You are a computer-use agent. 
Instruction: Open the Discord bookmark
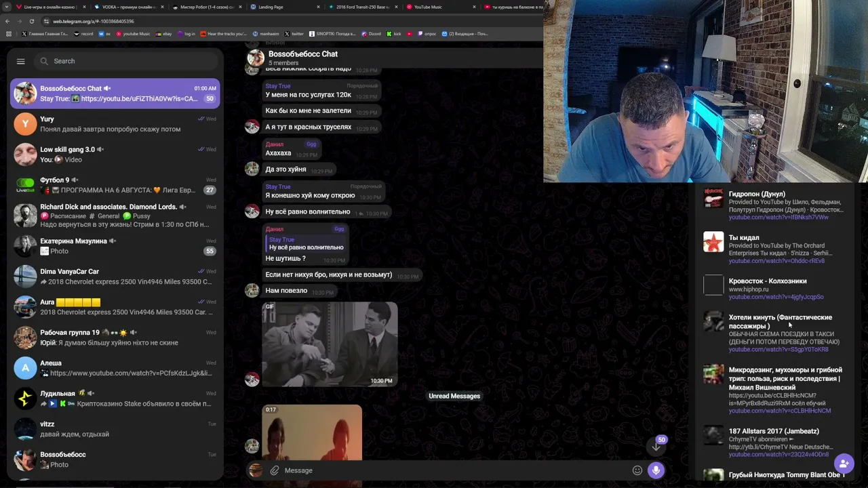tap(371, 34)
